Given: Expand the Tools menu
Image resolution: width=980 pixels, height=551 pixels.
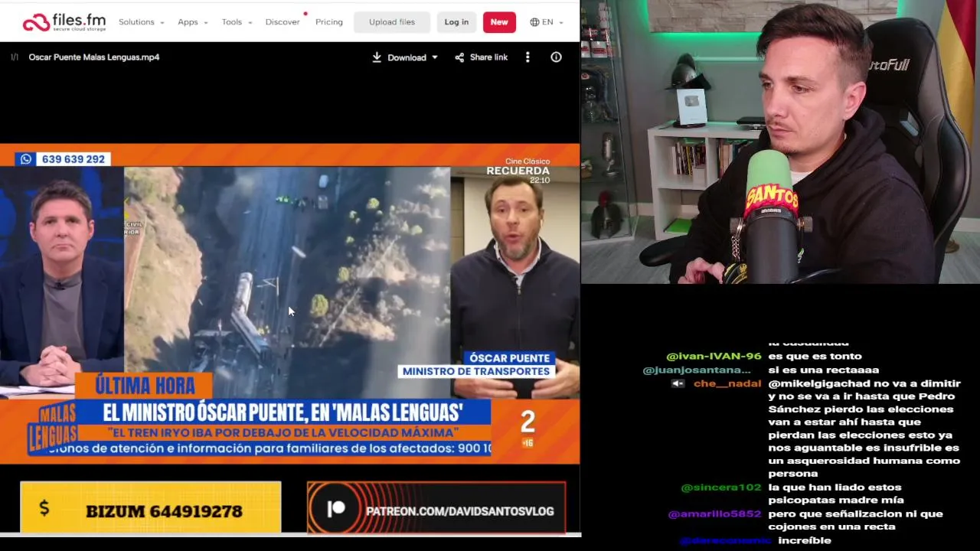Looking at the screenshot, I should pyautogui.click(x=237, y=22).
